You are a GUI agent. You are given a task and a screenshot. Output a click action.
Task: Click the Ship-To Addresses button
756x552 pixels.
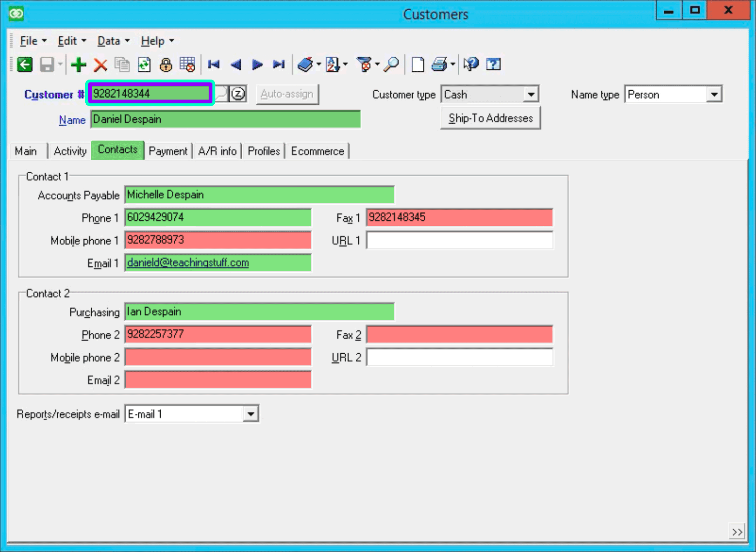490,118
